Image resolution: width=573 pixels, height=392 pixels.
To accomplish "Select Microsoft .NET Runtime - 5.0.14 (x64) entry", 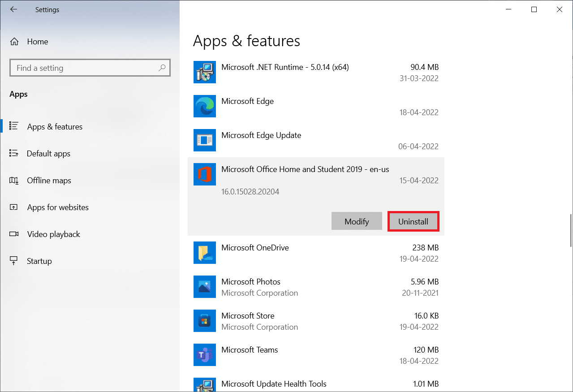I will coord(285,67).
